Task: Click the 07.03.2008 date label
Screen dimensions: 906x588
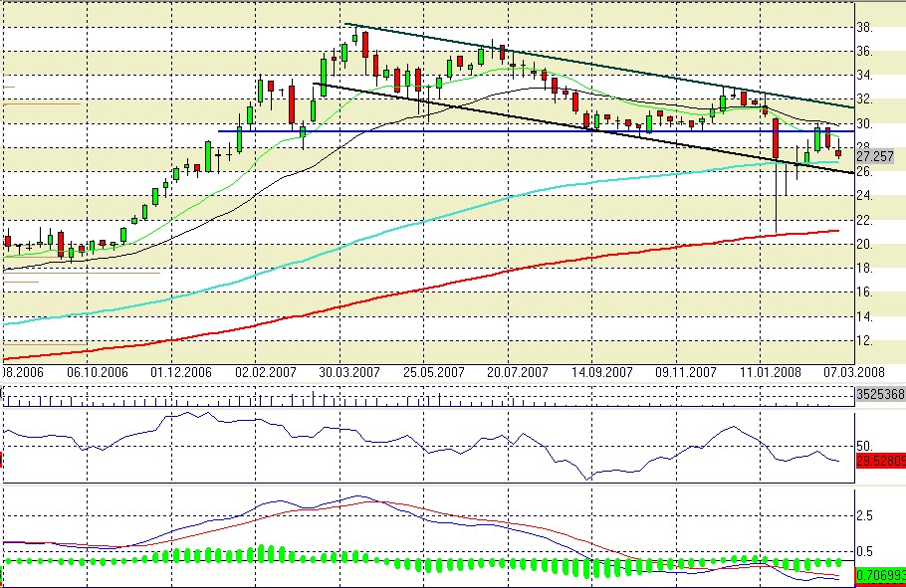Action: point(854,372)
